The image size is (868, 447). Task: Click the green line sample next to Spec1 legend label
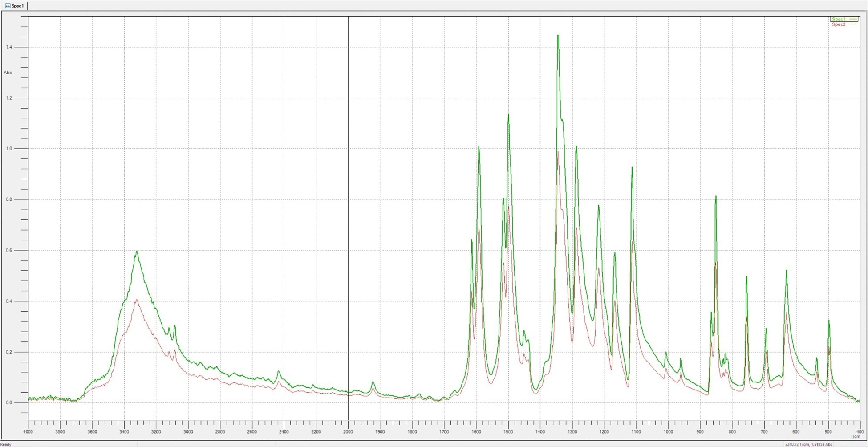point(854,19)
